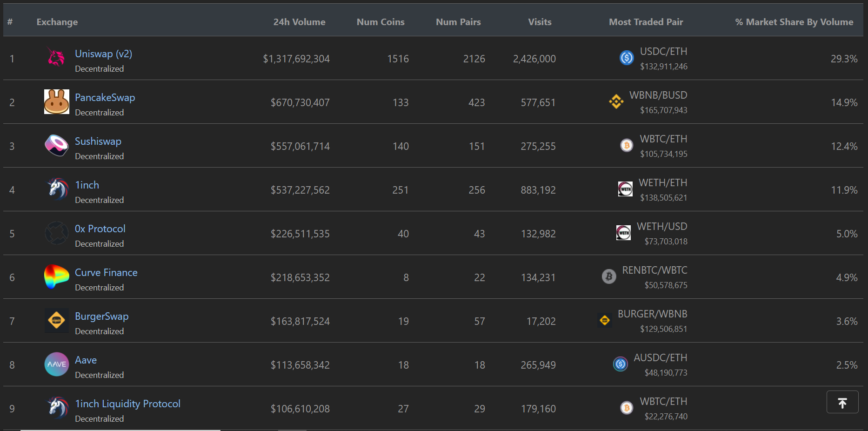Click the 1516 coins value for Uniswap
868x431 pixels.
coord(398,59)
